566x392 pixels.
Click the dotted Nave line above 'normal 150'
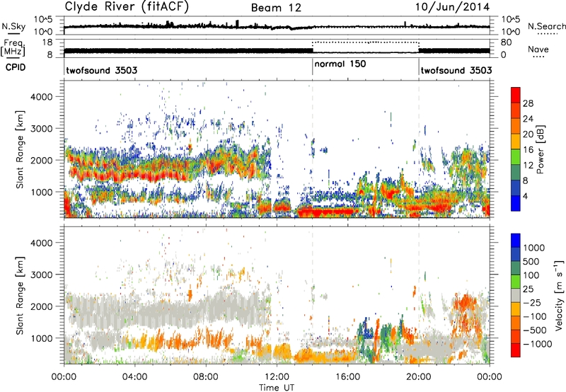(x=365, y=42)
